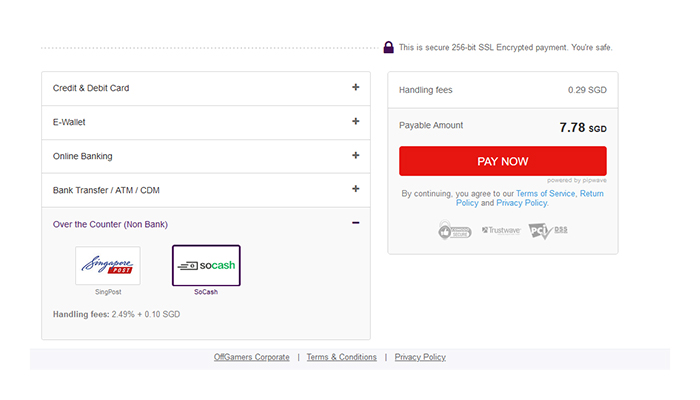Click the Handling fees label in summary

(x=425, y=90)
